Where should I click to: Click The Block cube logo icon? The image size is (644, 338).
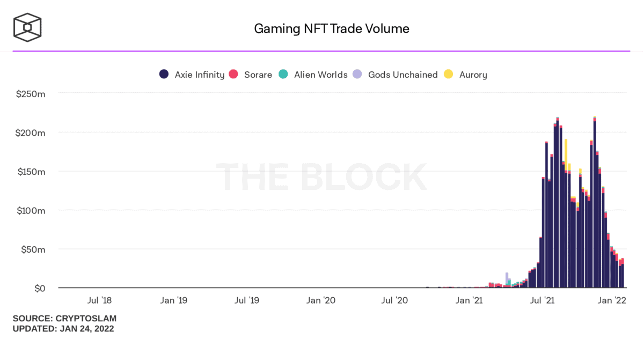click(x=27, y=28)
